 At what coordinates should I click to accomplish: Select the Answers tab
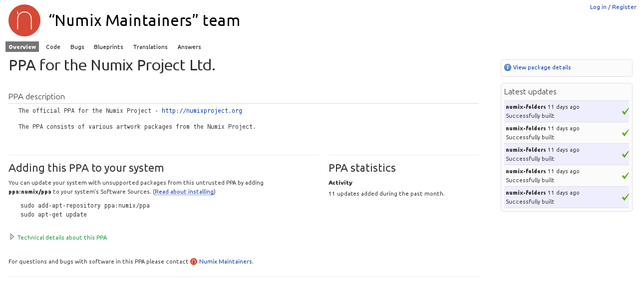pos(189,47)
